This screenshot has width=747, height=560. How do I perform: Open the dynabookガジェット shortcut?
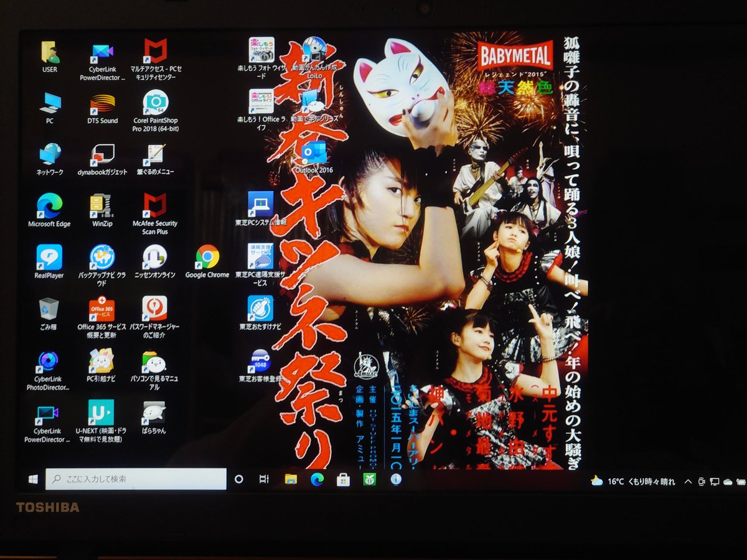[102, 159]
